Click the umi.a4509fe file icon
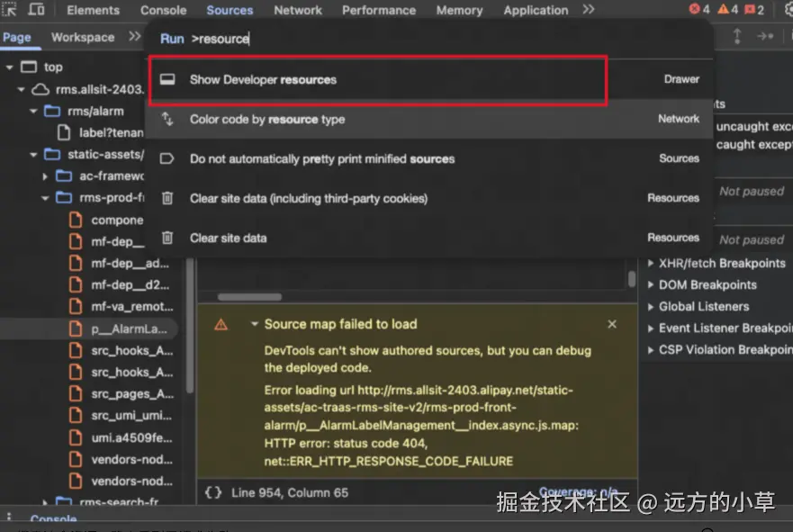Image resolution: width=793 pixels, height=532 pixels. pos(76,437)
